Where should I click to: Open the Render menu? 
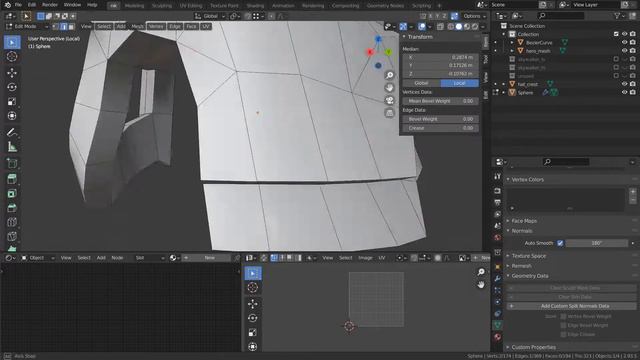[50, 5]
